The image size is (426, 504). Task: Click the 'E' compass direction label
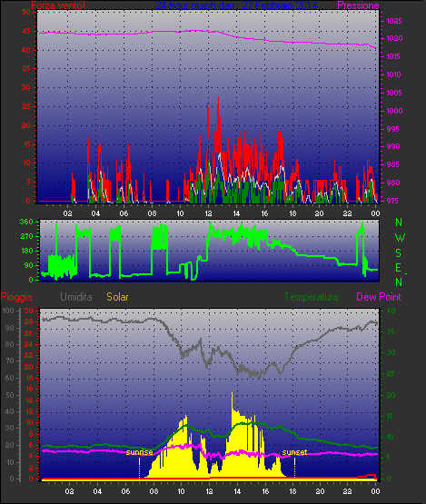pos(399,268)
